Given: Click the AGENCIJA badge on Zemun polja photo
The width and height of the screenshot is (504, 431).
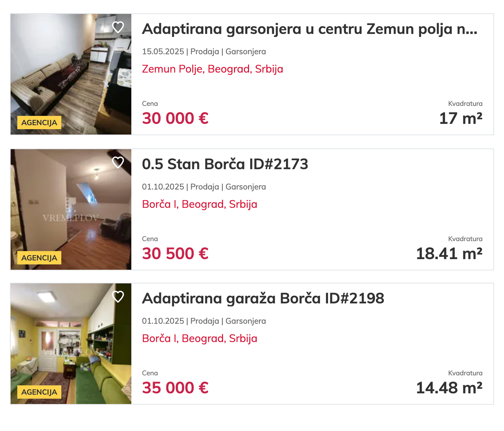Looking at the screenshot, I should (x=39, y=123).
